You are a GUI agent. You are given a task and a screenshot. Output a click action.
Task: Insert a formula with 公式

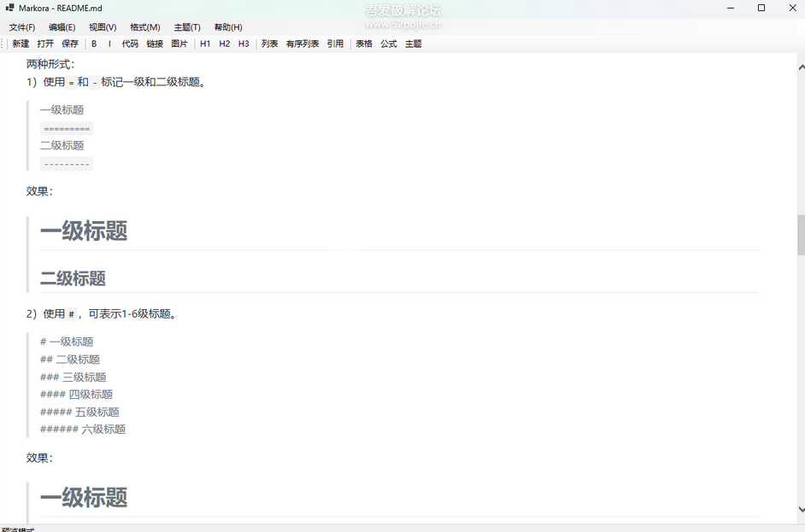pos(389,44)
